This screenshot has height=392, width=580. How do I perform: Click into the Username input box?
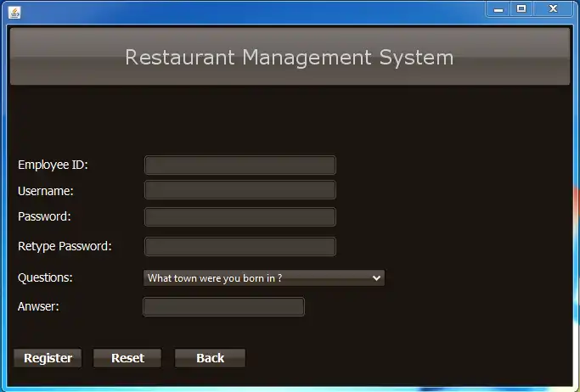240,190
